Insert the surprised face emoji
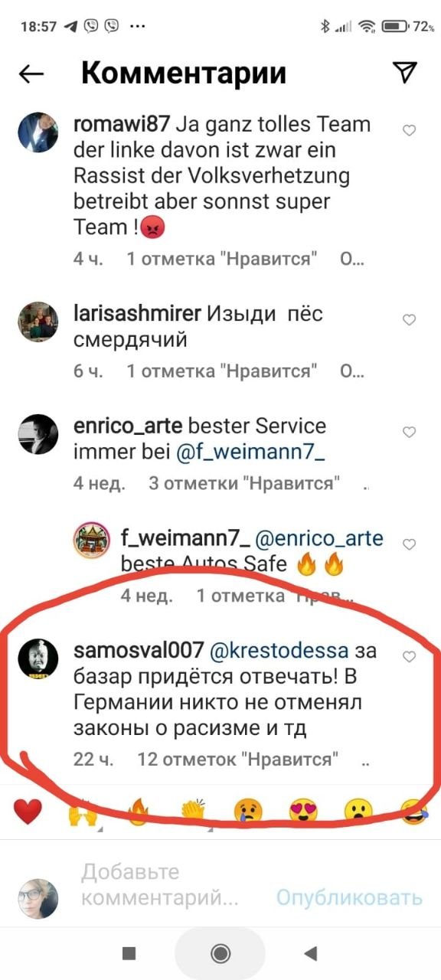This screenshot has width=441, height=980. pyautogui.click(x=358, y=812)
